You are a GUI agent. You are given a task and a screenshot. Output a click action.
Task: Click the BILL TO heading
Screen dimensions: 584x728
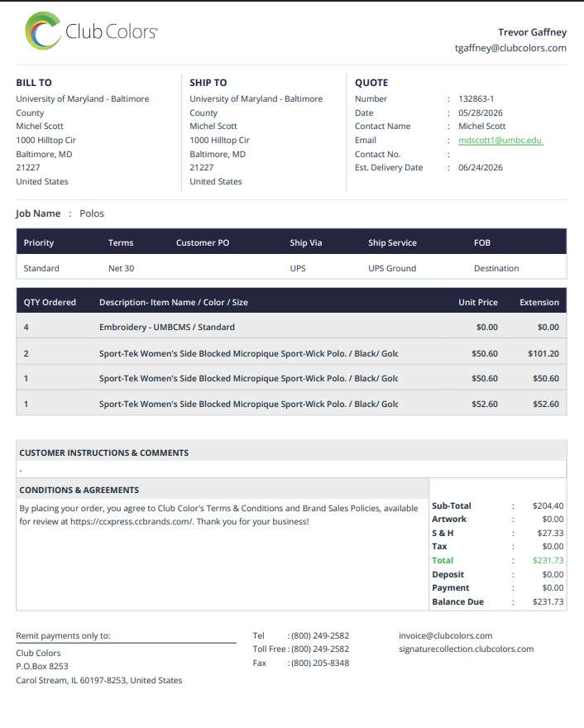(34, 83)
